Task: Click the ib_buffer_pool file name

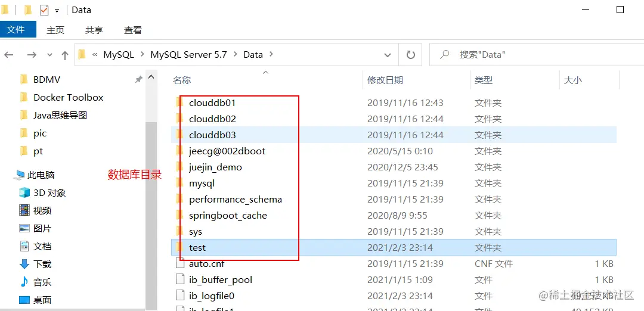Action: [221, 280]
